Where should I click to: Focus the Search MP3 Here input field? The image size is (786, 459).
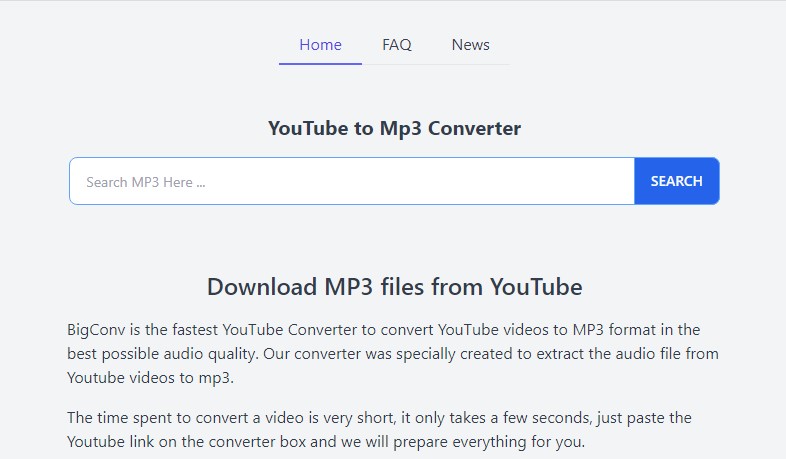[352, 181]
